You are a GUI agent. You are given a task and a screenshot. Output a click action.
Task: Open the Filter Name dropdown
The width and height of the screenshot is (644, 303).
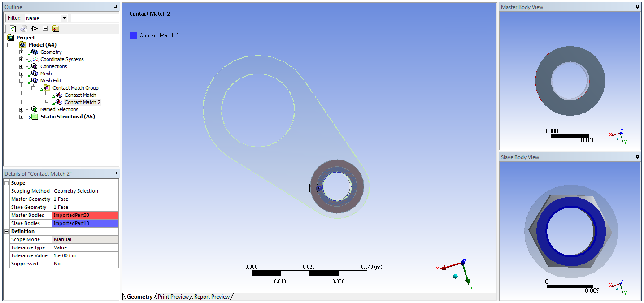[x=64, y=18]
